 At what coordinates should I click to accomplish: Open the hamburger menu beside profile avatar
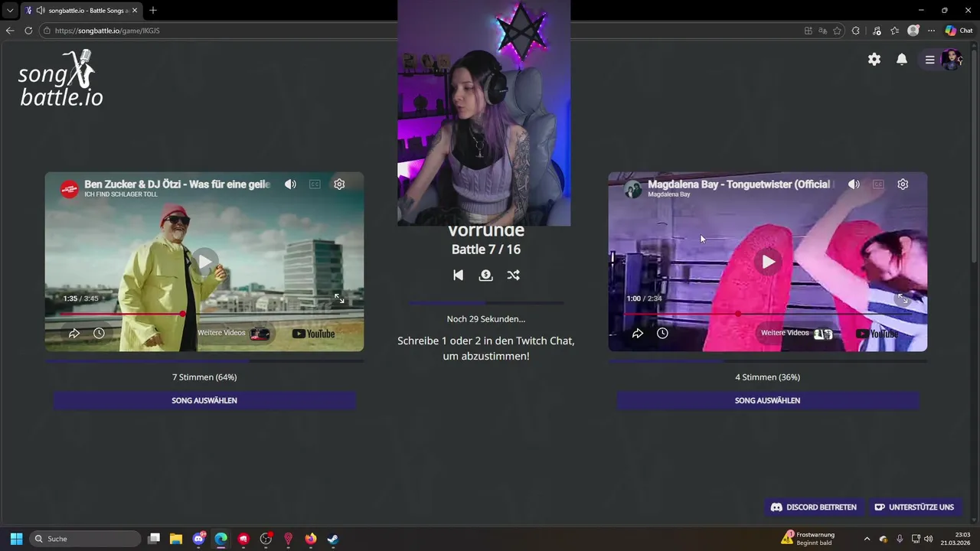click(x=929, y=60)
